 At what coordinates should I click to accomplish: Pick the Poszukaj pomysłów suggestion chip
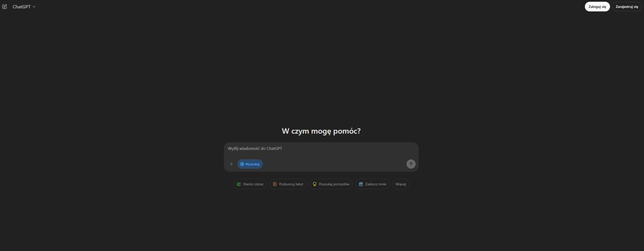[331, 184]
